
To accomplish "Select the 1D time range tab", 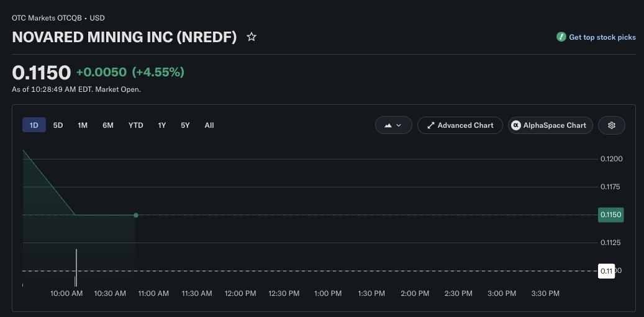I will (x=34, y=125).
